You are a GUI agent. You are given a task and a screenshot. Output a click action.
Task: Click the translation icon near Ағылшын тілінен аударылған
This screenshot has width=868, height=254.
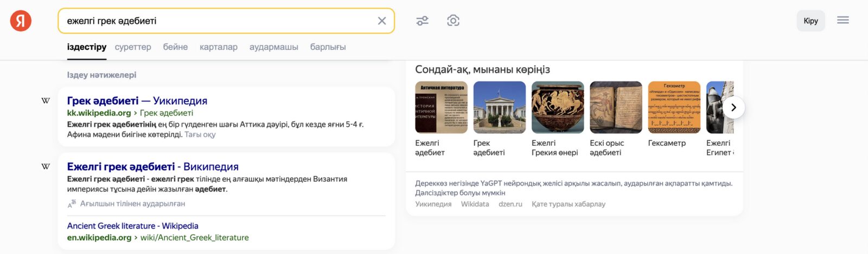72,204
